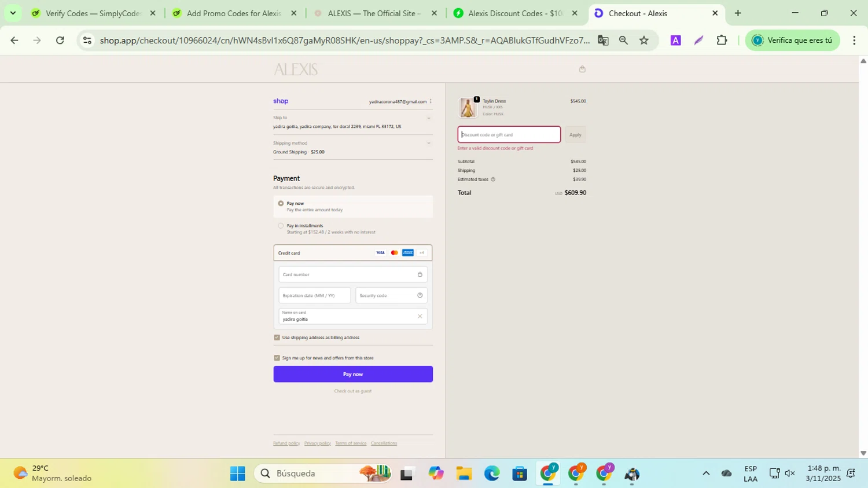Image resolution: width=868 pixels, height=488 pixels.
Task: Click the browser Back arrow
Action: 14,40
